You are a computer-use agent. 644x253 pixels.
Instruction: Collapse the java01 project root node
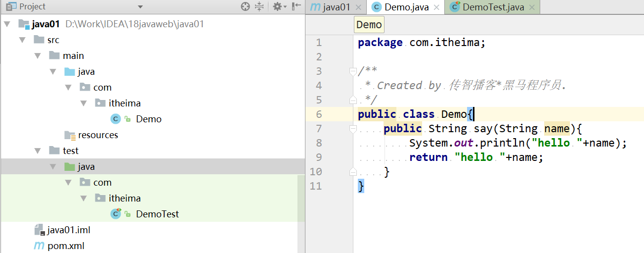6,24
